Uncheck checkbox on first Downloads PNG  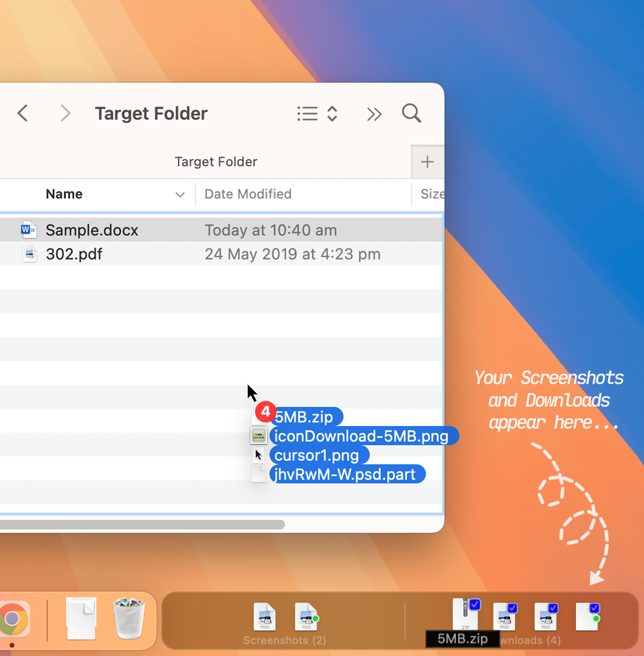513,608
